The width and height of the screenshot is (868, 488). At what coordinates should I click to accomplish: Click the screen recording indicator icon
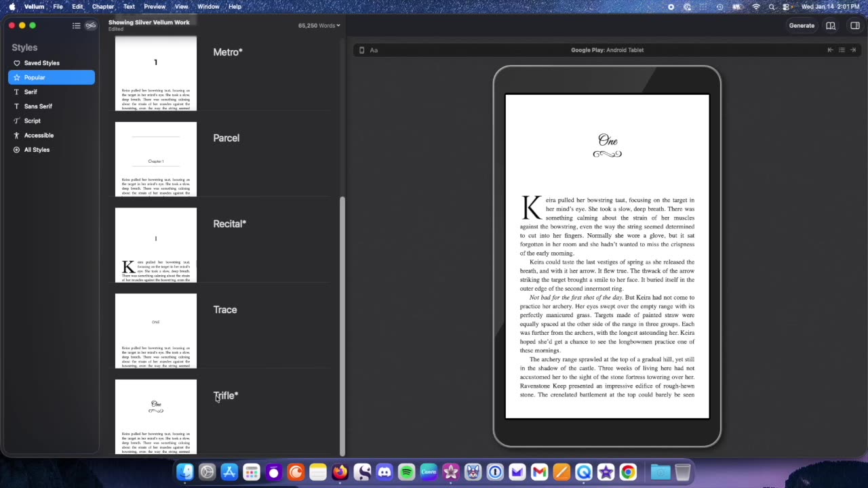point(671,7)
